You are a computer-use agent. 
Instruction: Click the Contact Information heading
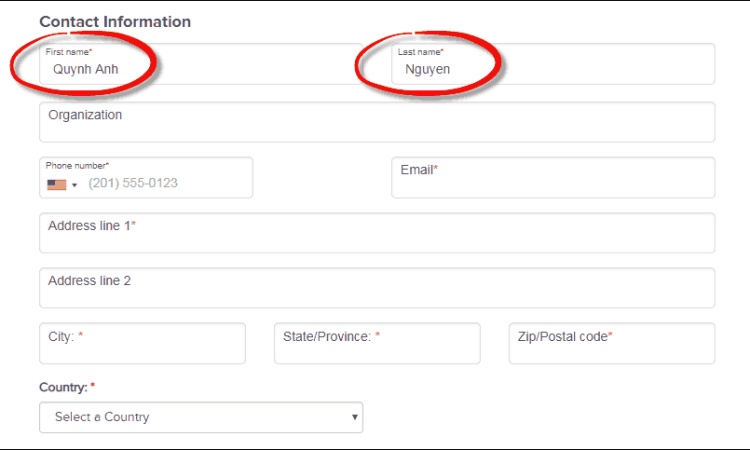tap(115, 21)
